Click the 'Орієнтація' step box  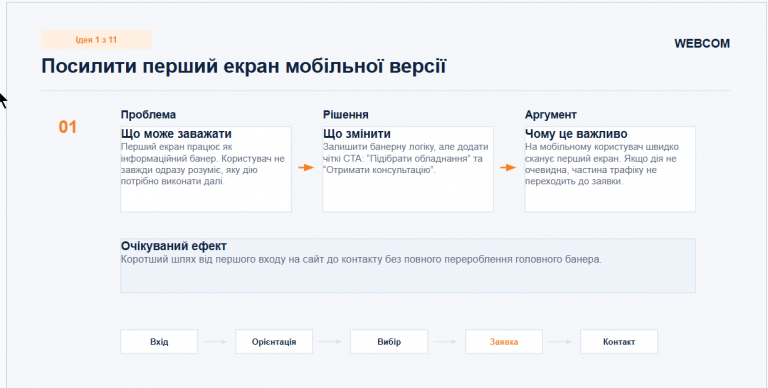274,342
